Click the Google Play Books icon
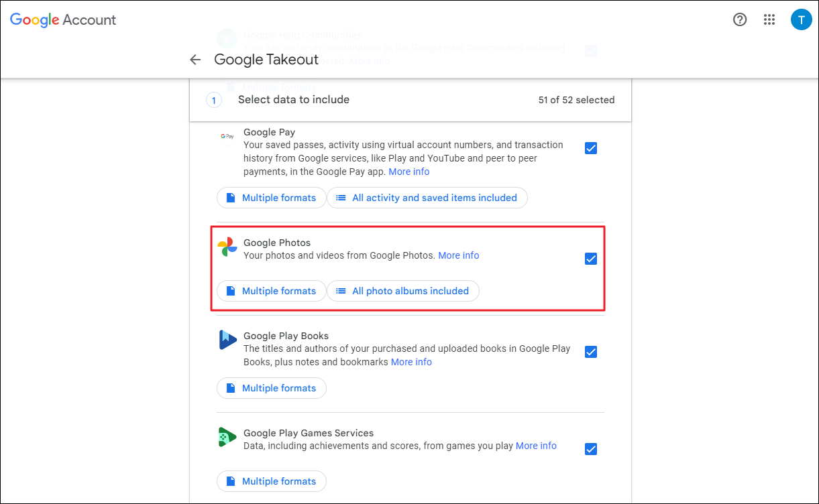This screenshot has height=504, width=819. point(227,340)
